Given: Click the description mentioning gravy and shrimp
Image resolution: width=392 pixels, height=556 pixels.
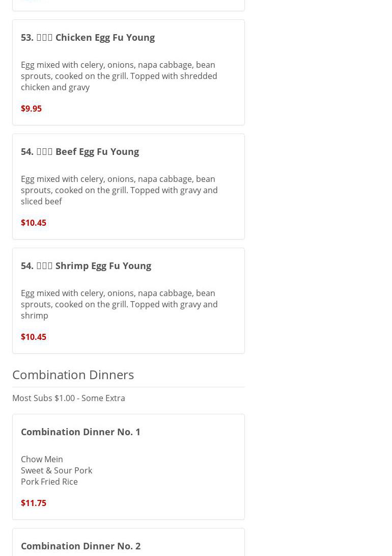Looking at the screenshot, I should (x=119, y=304).
